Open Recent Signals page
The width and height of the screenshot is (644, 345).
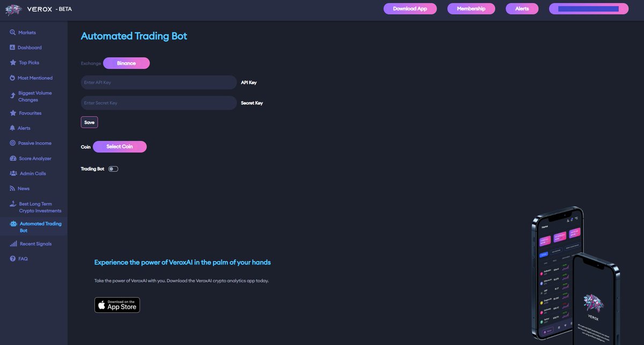tap(36, 244)
